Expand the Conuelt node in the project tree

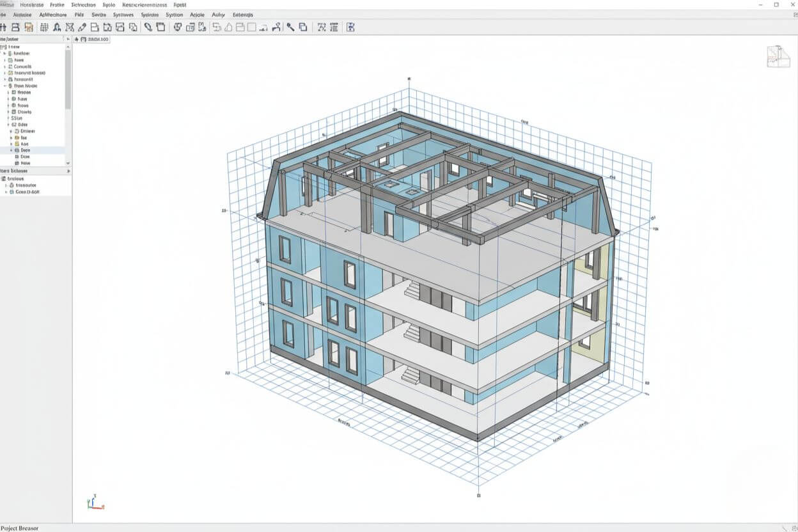tap(5, 66)
